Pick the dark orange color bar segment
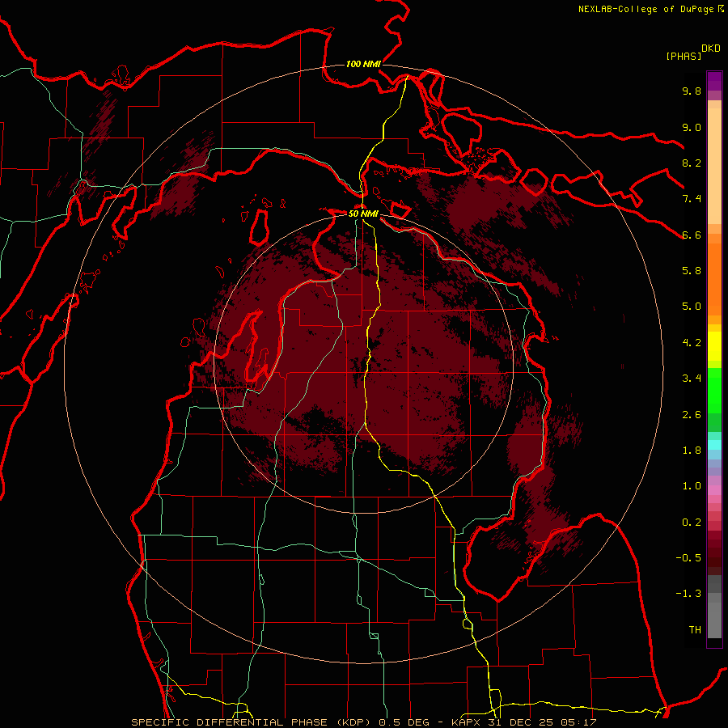The image size is (728, 728). tap(714, 279)
